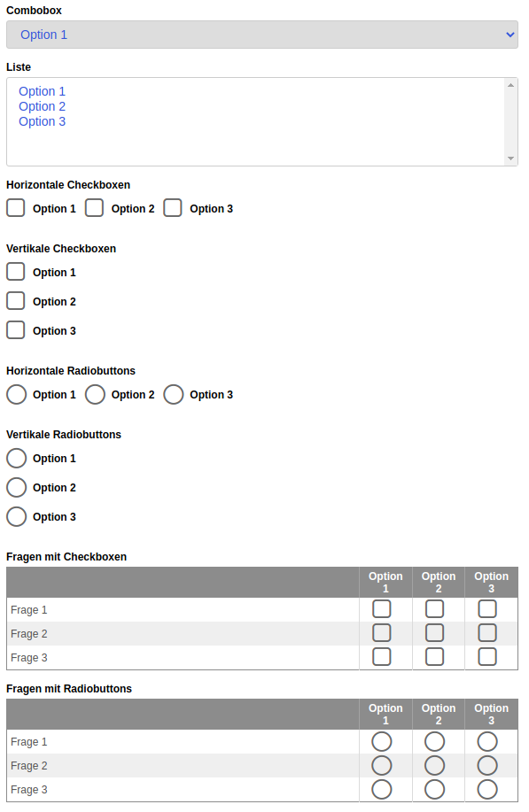Select Option 2 under Horizontale Radiobuttons

(x=95, y=394)
